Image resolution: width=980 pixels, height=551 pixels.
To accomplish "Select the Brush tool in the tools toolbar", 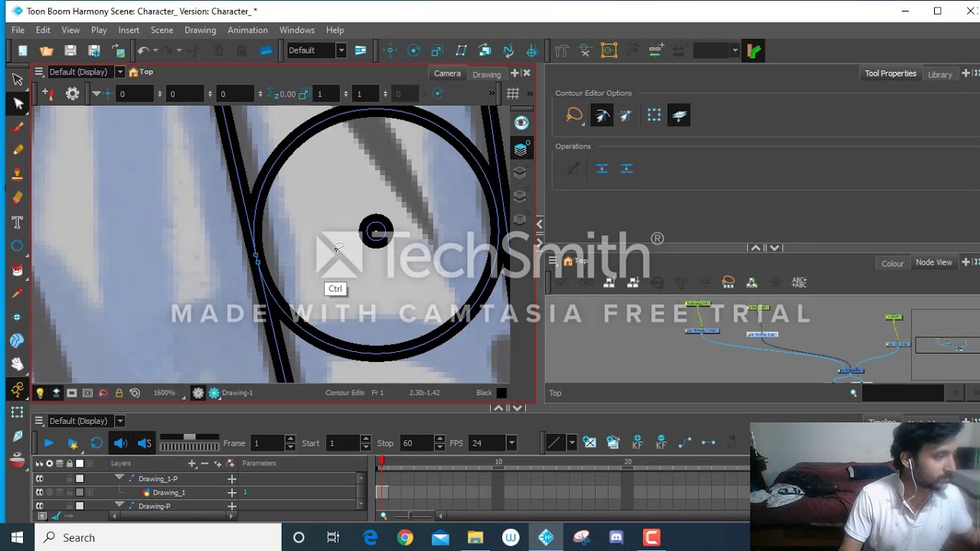I will pos(18,127).
